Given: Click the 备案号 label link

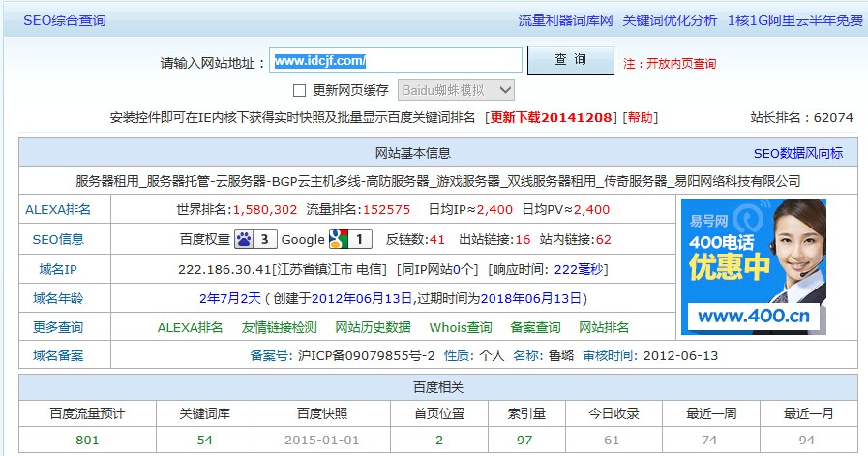Looking at the screenshot, I should click(x=272, y=355).
